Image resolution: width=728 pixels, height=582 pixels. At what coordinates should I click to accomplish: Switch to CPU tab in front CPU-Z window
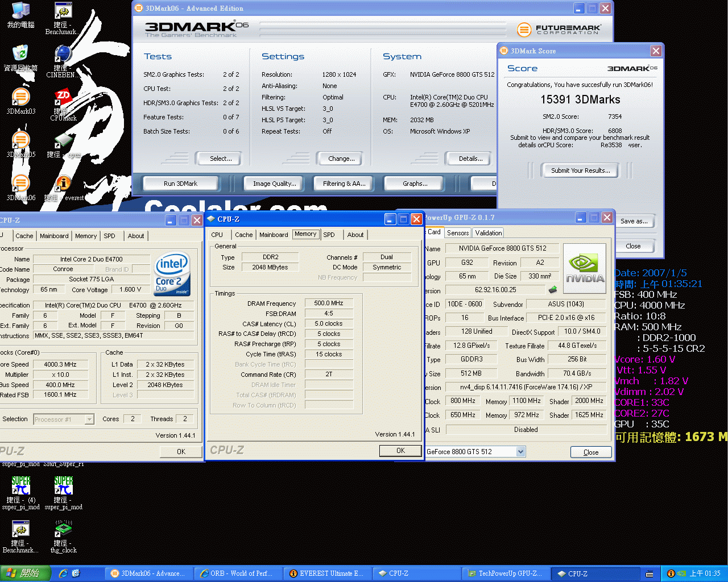click(217, 235)
